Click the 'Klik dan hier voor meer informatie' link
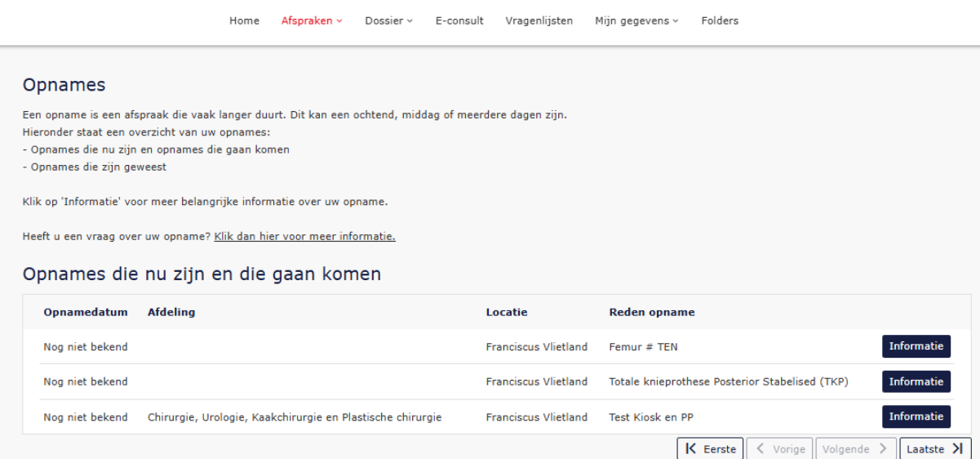This screenshot has width=980, height=459. click(304, 237)
